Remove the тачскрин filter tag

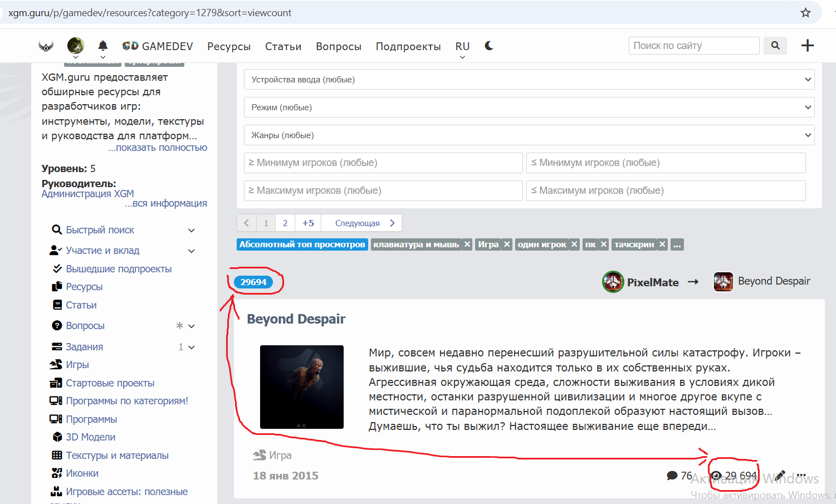(x=662, y=244)
